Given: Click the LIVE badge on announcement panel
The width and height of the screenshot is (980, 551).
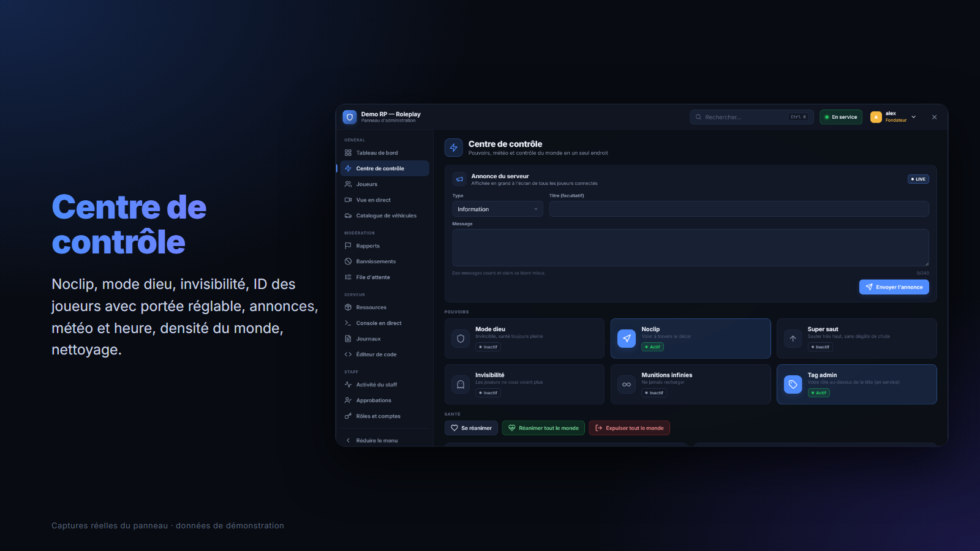Looking at the screenshot, I should [x=918, y=179].
